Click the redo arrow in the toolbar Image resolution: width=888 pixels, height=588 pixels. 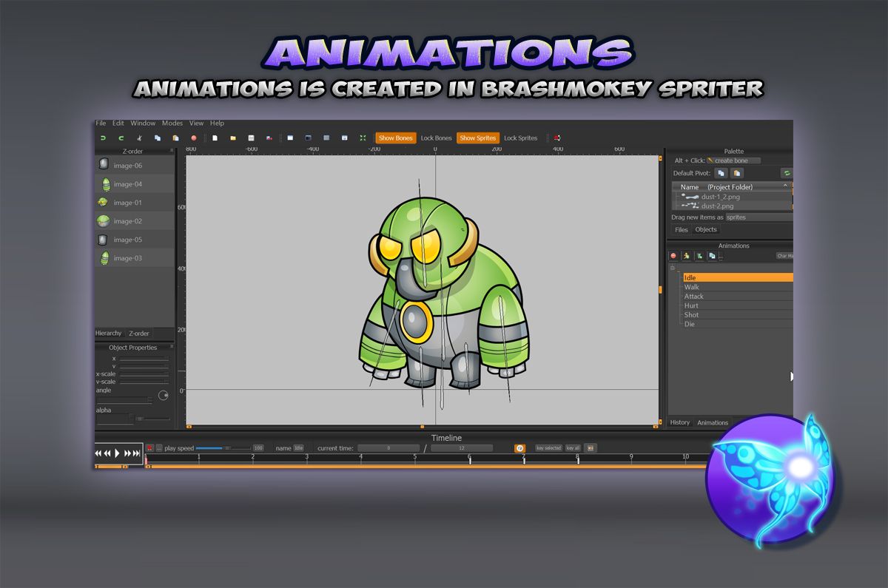(121, 138)
